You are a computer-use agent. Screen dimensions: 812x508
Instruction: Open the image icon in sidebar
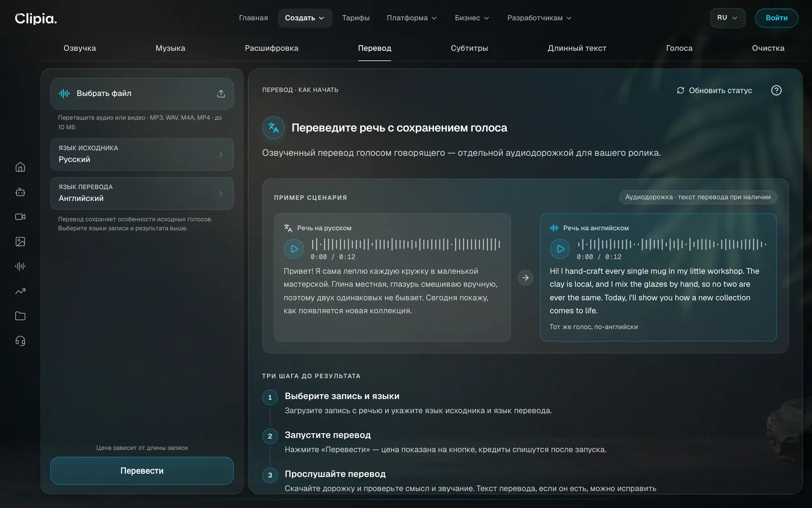coord(20,241)
